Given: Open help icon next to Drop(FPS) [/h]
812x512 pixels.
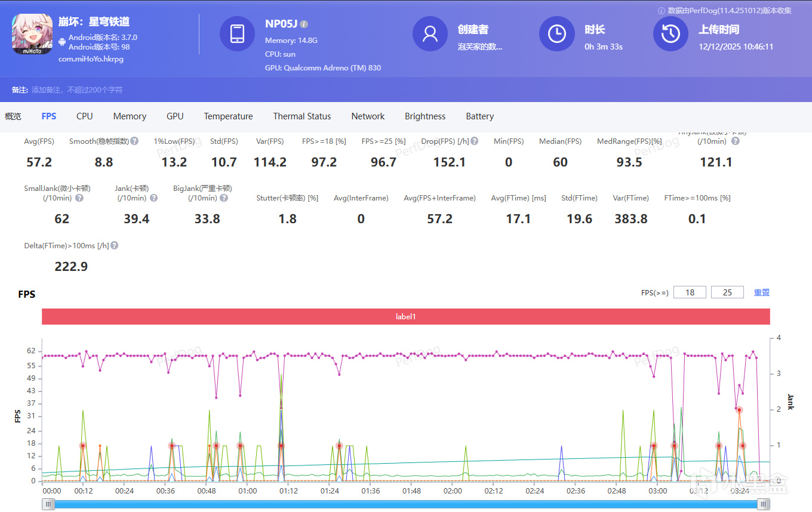Looking at the screenshot, I should pyautogui.click(x=474, y=141).
